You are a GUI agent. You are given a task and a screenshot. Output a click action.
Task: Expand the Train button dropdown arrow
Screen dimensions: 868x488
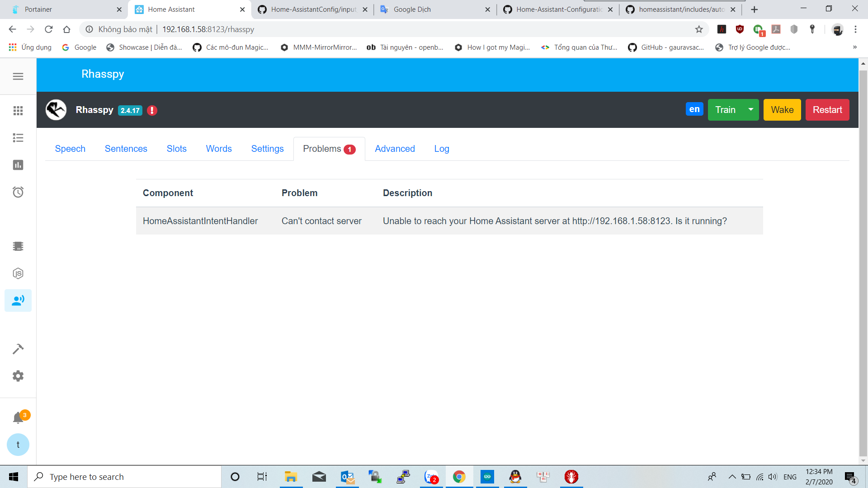click(750, 110)
